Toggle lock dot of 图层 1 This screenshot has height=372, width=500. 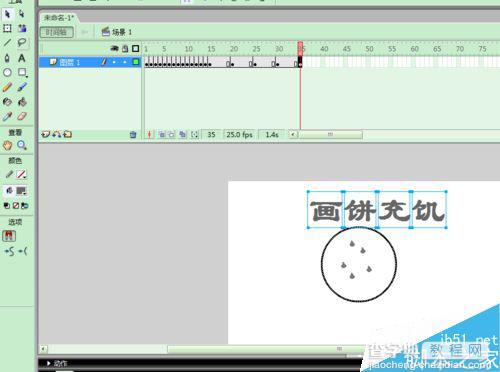pos(125,62)
